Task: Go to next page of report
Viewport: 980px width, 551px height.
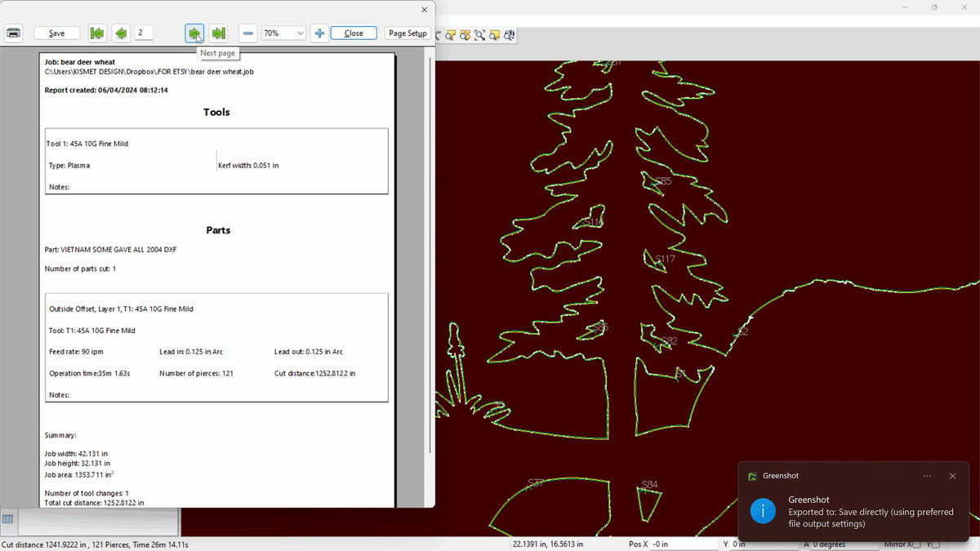Action: click(194, 33)
